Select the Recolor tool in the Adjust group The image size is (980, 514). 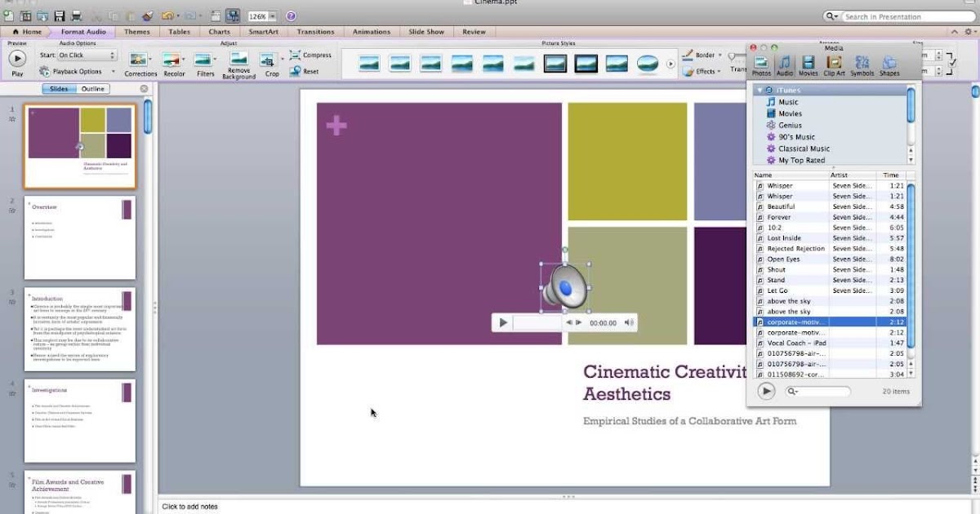tap(172, 61)
